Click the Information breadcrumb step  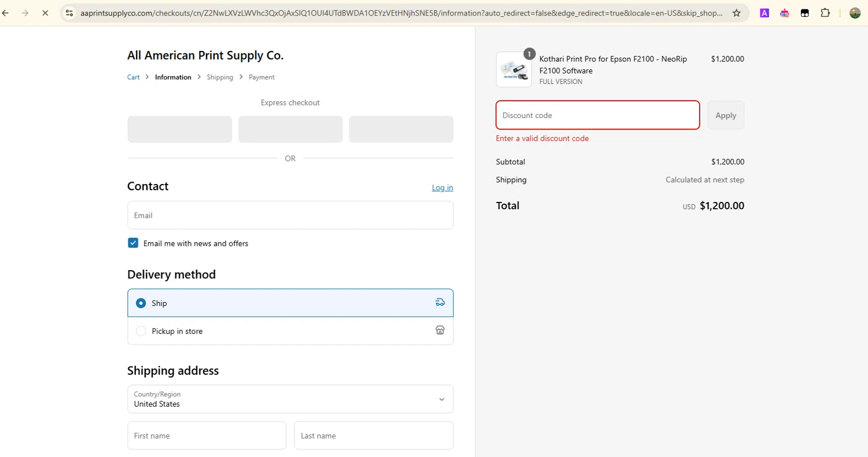click(x=173, y=77)
